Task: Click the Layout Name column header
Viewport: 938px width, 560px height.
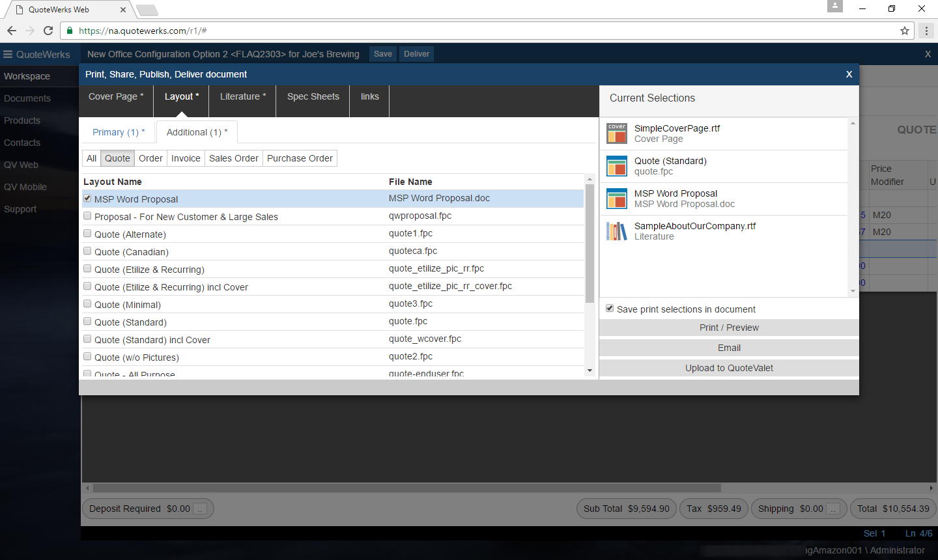Action: [112, 182]
